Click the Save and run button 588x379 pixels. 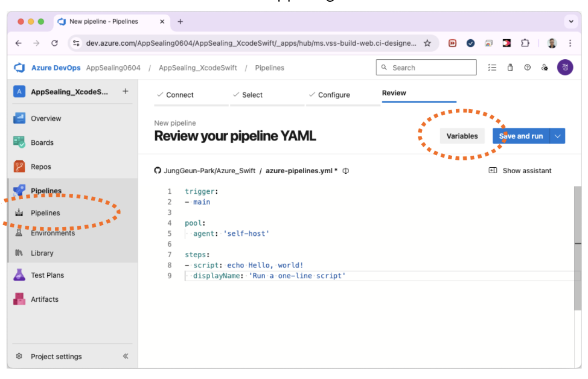(x=521, y=136)
